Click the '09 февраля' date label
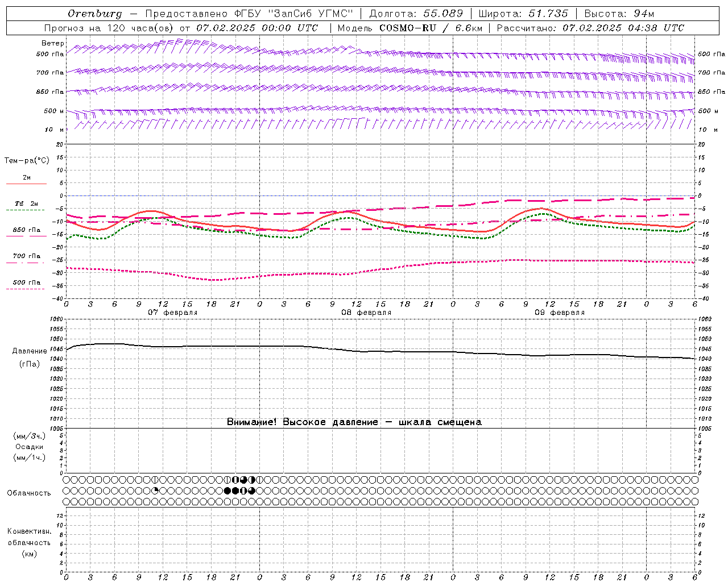Viewport: 728px width, 582px height. [x=560, y=313]
